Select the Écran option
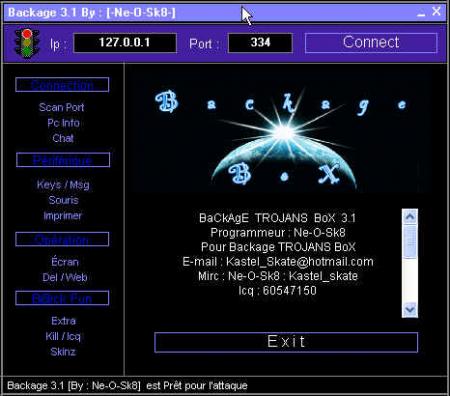 65,261
